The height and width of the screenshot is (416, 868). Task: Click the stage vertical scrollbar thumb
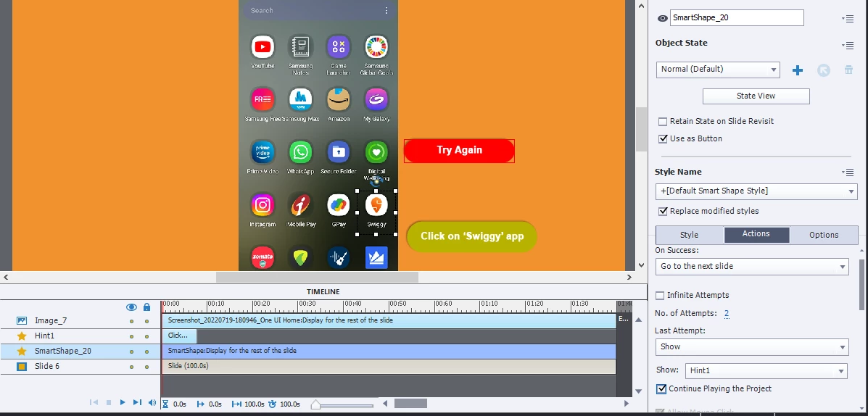click(x=641, y=129)
